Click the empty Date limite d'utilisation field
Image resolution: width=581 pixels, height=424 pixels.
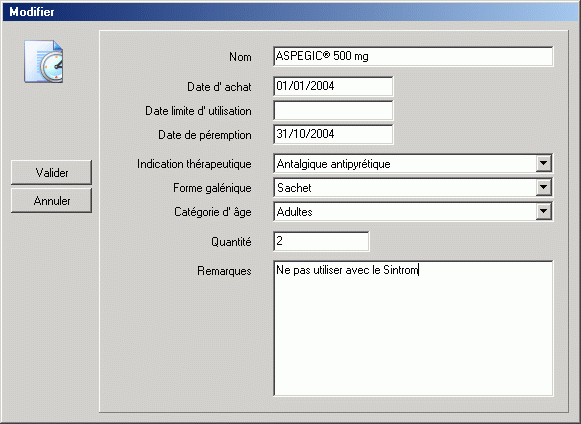(333, 110)
